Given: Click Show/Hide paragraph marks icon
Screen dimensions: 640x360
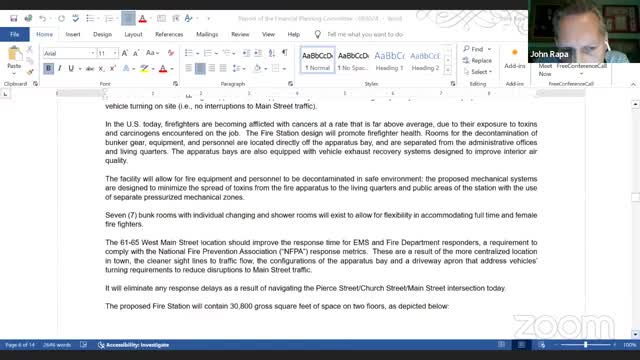Looking at the screenshot, I should 284,53.
